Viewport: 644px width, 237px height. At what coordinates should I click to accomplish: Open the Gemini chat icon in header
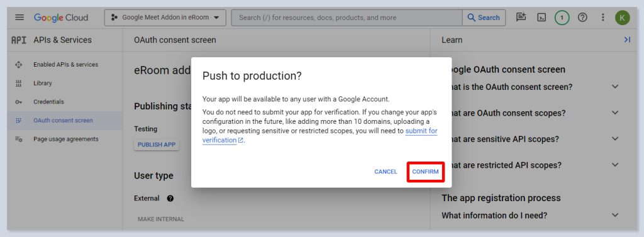(x=521, y=17)
